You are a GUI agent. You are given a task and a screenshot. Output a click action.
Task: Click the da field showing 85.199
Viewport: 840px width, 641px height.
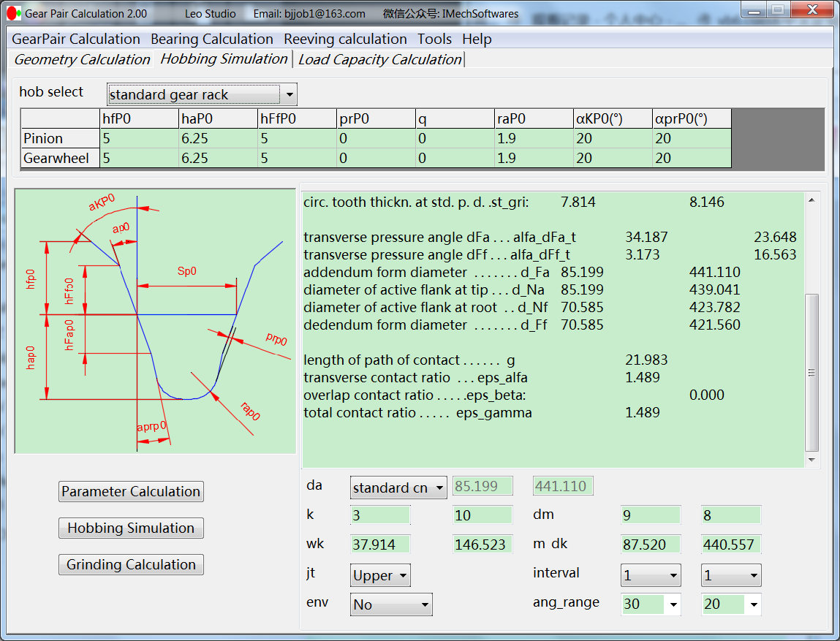(483, 486)
